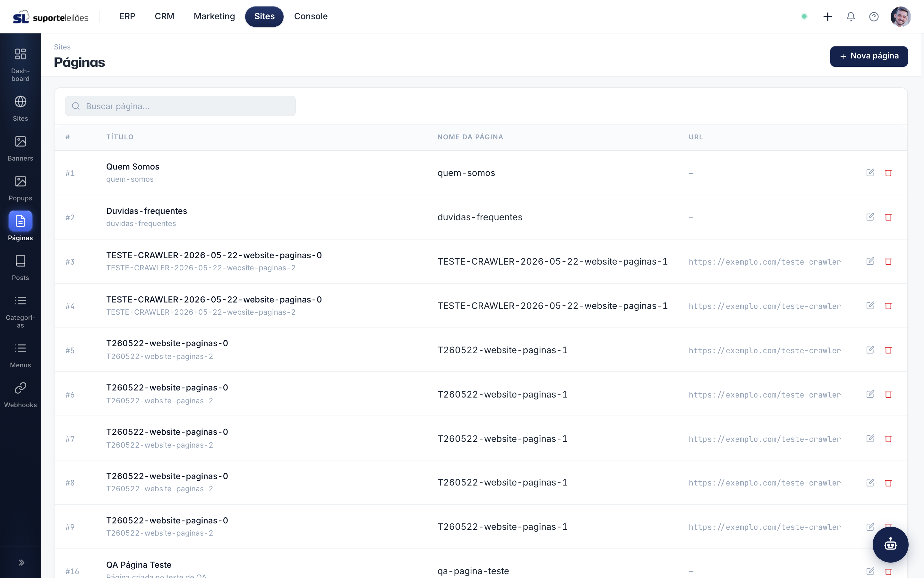Click QA Página Teste title
The image size is (924, 578).
[x=139, y=565]
